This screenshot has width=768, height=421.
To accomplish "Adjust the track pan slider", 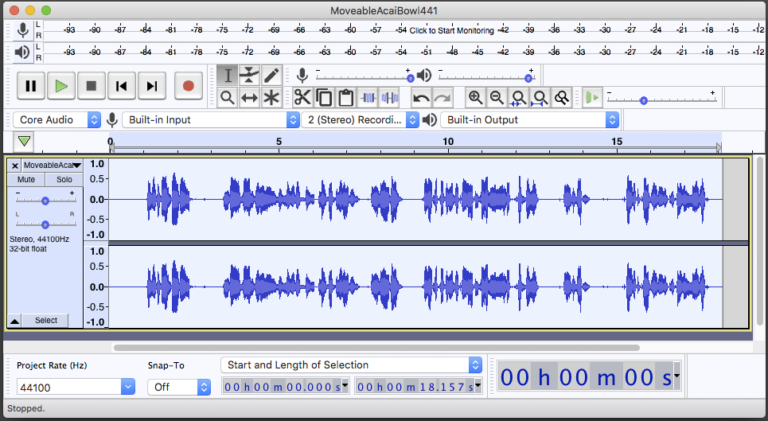I will coord(45,224).
